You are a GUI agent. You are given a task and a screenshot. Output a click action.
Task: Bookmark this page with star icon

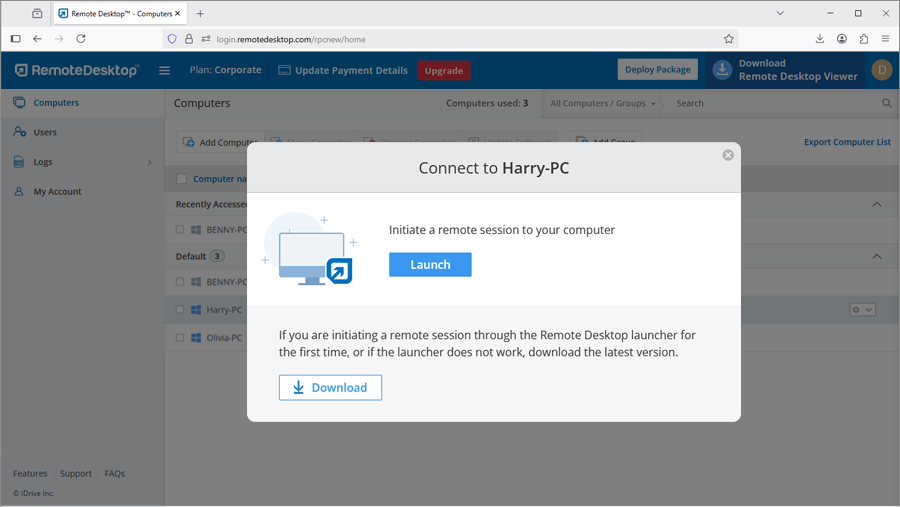click(x=729, y=39)
